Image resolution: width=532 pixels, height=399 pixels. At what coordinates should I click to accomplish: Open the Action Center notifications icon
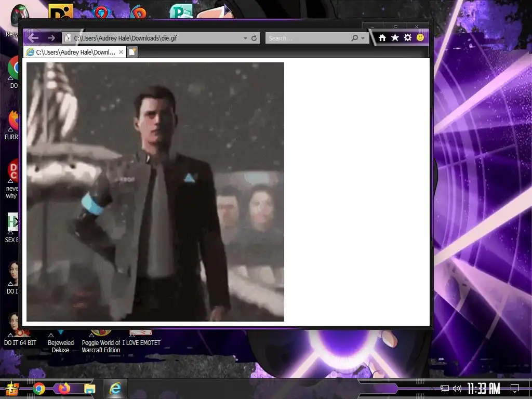[x=515, y=389]
